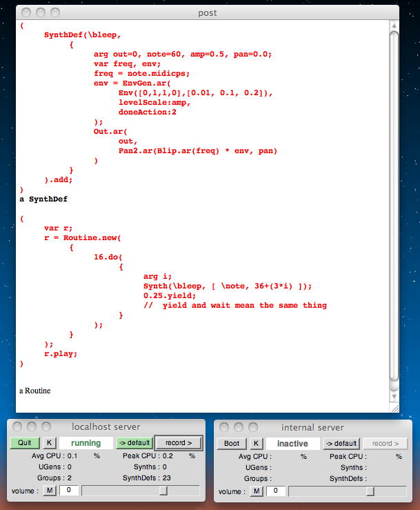Close the internal server window
Viewport: 420px width, 510px height.
[x=224, y=426]
